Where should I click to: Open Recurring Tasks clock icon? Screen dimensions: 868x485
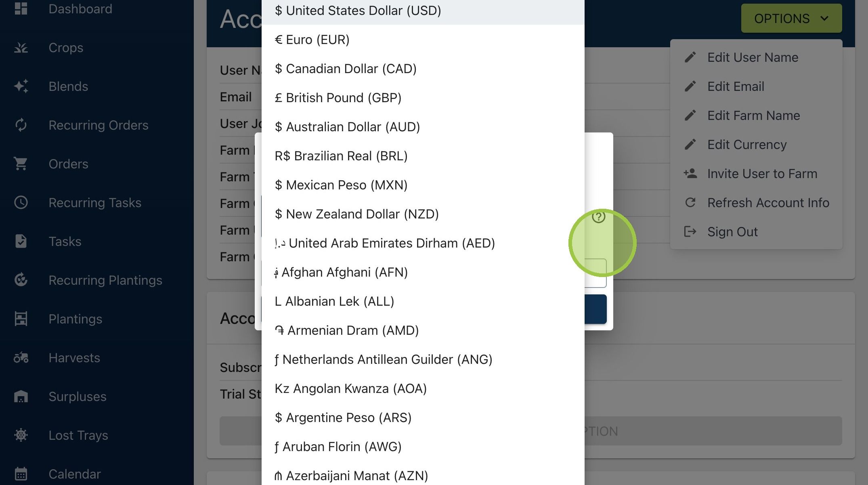pos(21,203)
